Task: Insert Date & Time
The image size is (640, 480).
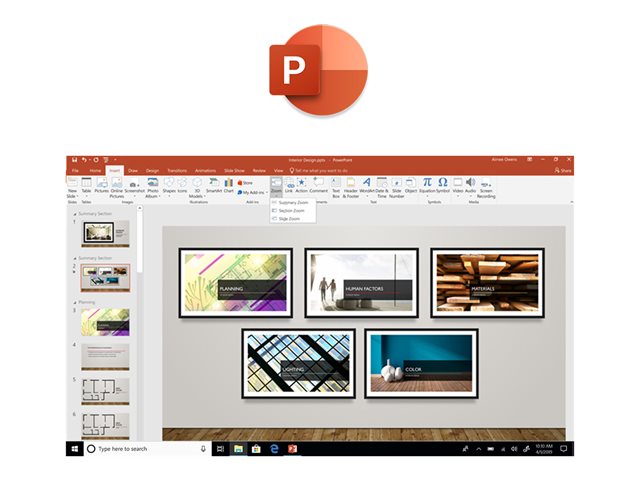Action: click(382, 188)
